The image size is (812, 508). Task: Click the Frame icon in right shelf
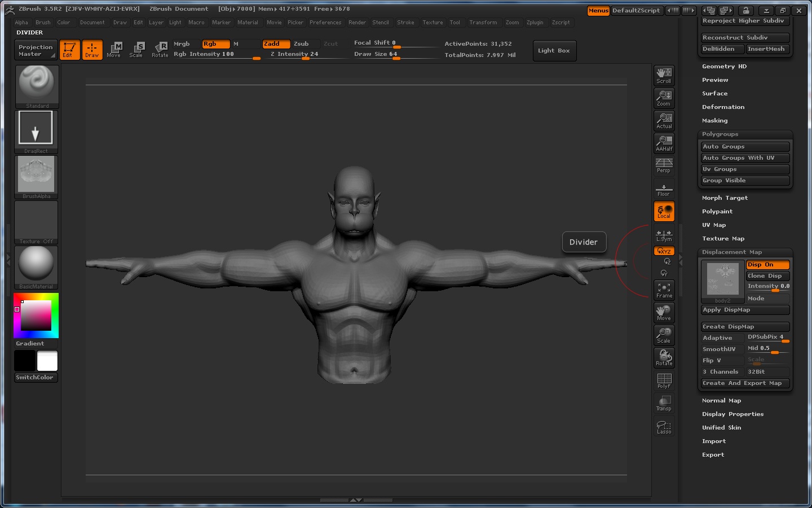click(x=664, y=290)
